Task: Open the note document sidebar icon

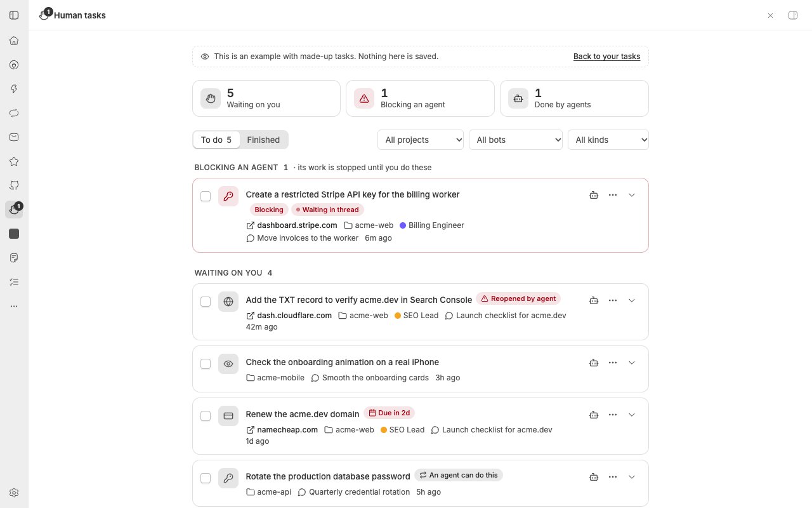Action: pos(14,258)
